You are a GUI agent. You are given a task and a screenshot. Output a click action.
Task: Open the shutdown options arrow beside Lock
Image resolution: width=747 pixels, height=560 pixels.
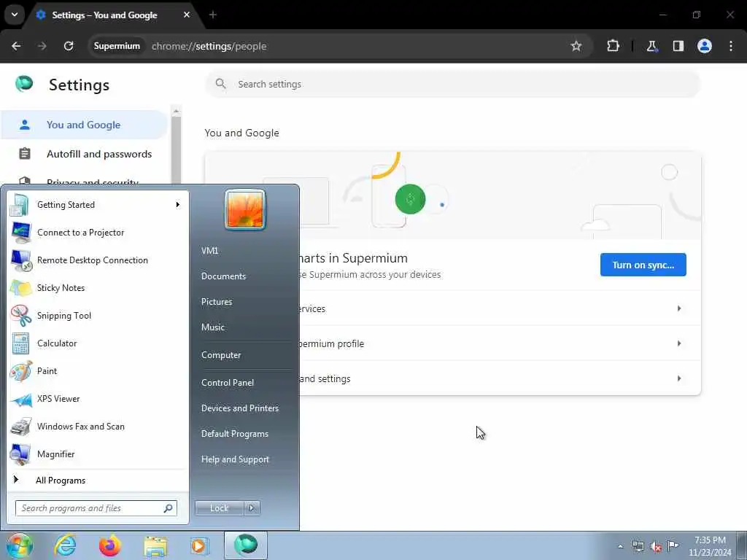tap(252, 508)
